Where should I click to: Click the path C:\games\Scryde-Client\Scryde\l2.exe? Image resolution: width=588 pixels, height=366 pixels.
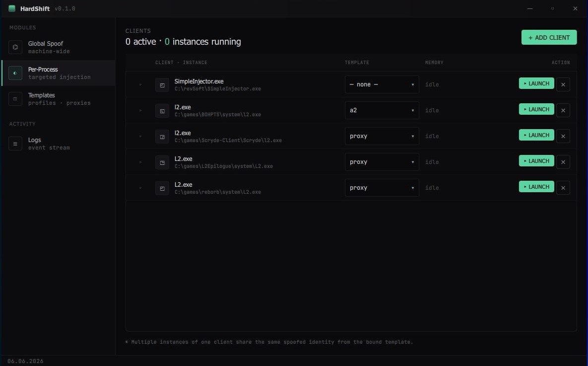pyautogui.click(x=228, y=141)
